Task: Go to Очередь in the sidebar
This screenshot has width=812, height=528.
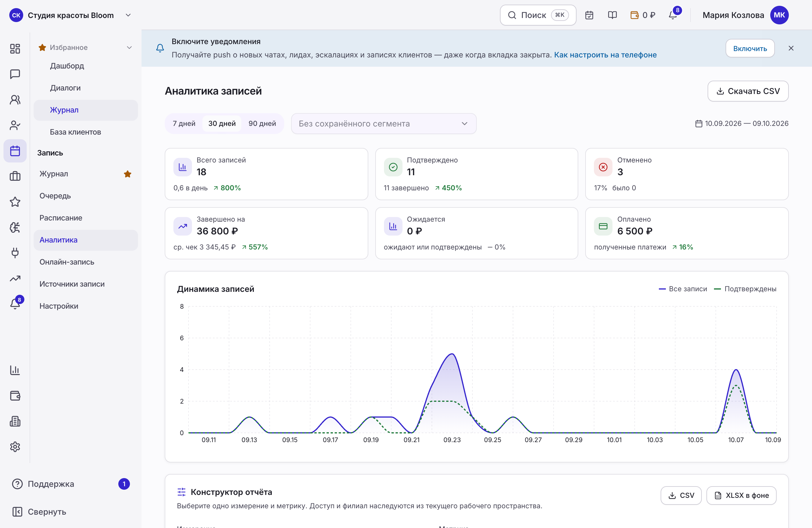Action: (86, 196)
